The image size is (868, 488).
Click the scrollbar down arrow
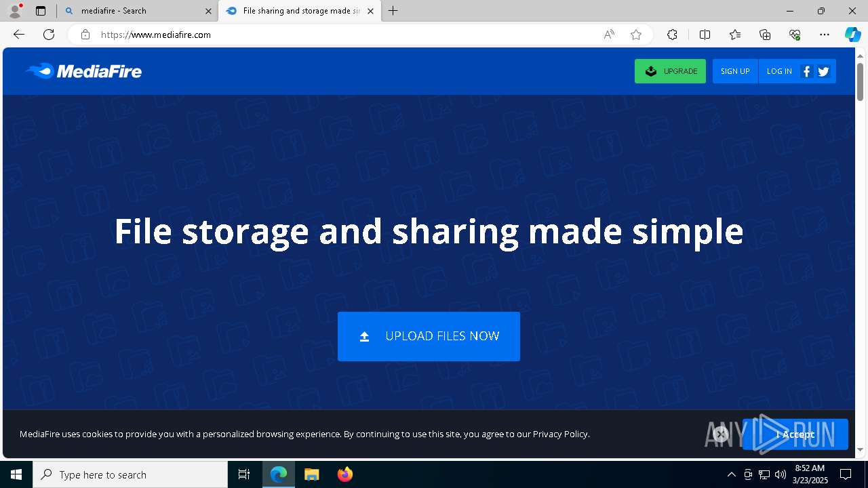(x=860, y=449)
